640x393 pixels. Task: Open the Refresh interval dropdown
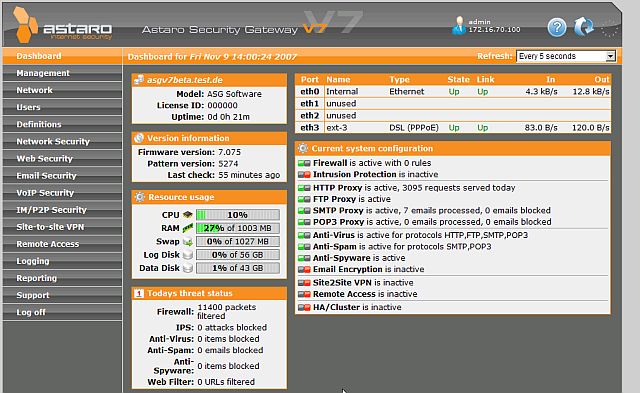coord(566,56)
